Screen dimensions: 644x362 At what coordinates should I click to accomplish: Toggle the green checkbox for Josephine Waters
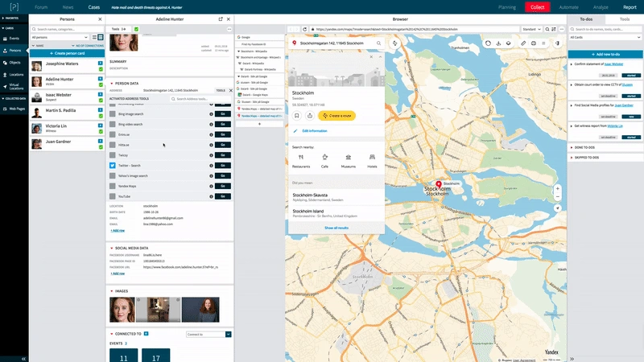pyautogui.click(x=101, y=68)
